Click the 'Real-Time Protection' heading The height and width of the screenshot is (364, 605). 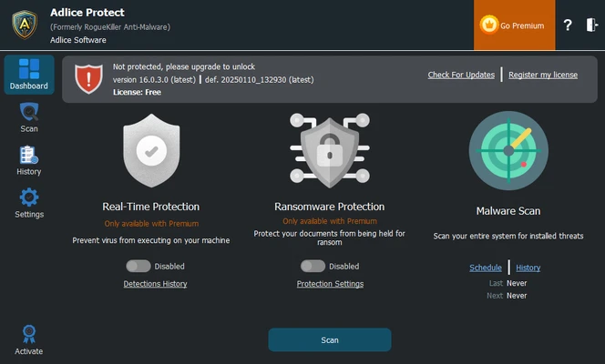pyautogui.click(x=151, y=207)
